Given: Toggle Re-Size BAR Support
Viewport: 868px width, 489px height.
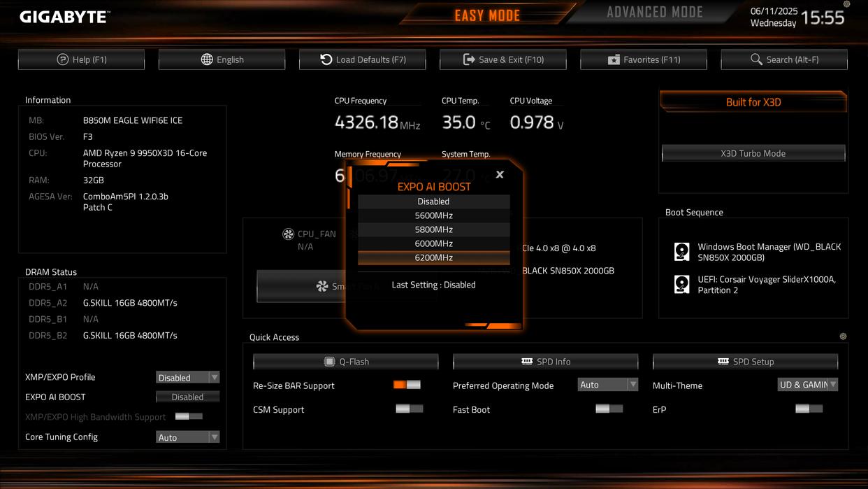Looking at the screenshot, I should click(408, 385).
